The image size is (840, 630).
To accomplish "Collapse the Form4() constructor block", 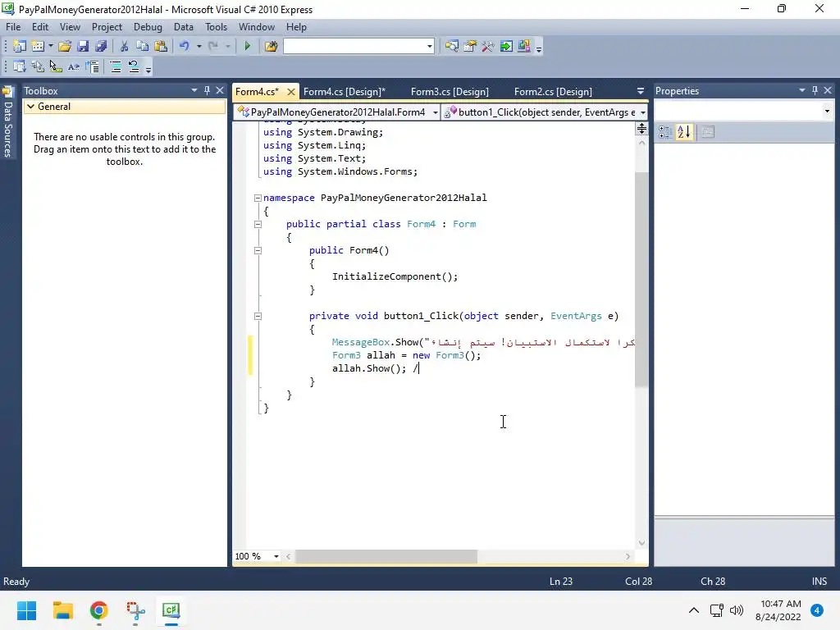I will (x=258, y=250).
